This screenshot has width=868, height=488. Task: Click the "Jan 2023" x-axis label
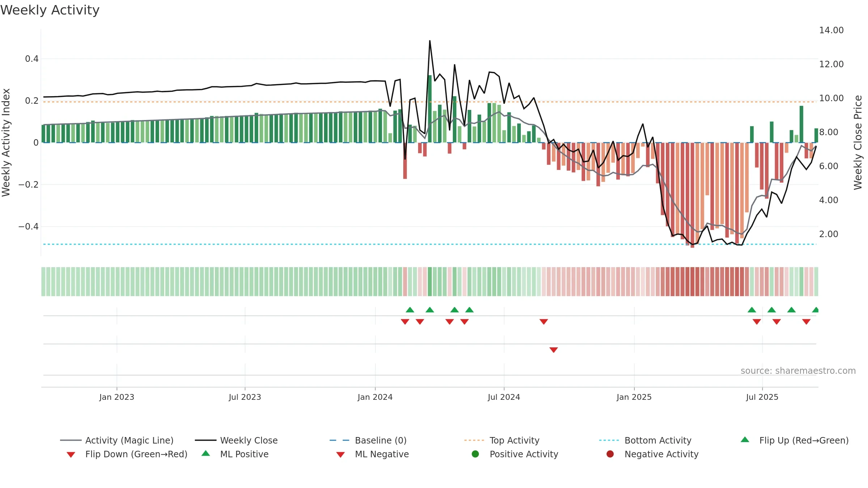tap(117, 397)
